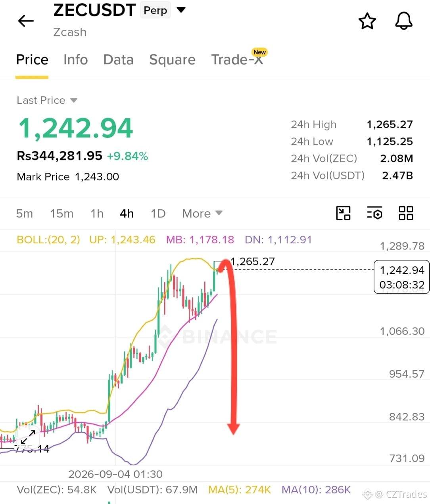
Task: Open the grid layout icon
Action: pos(406,213)
